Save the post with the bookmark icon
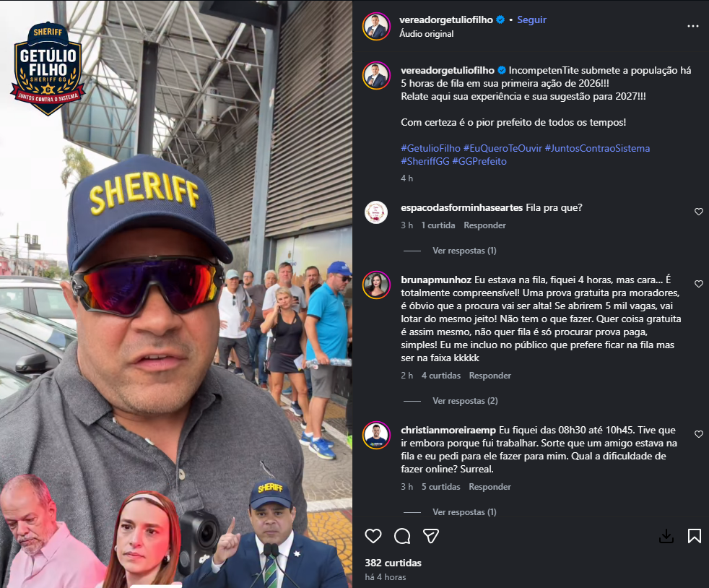 click(695, 536)
